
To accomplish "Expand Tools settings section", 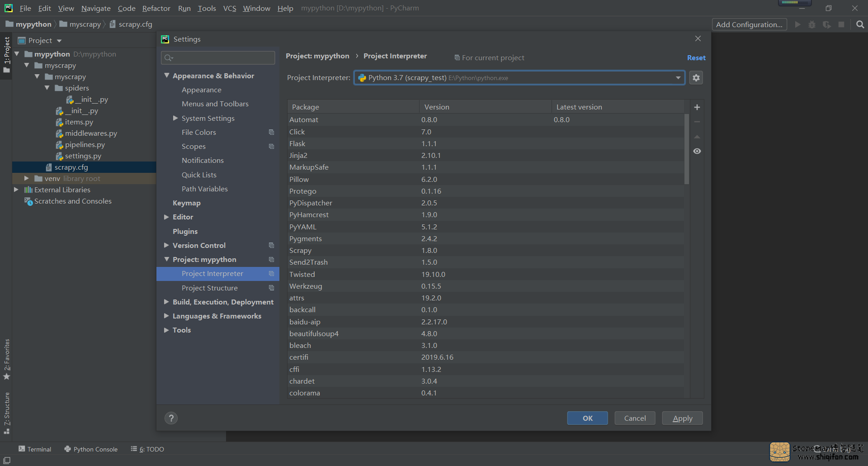I will click(x=166, y=330).
